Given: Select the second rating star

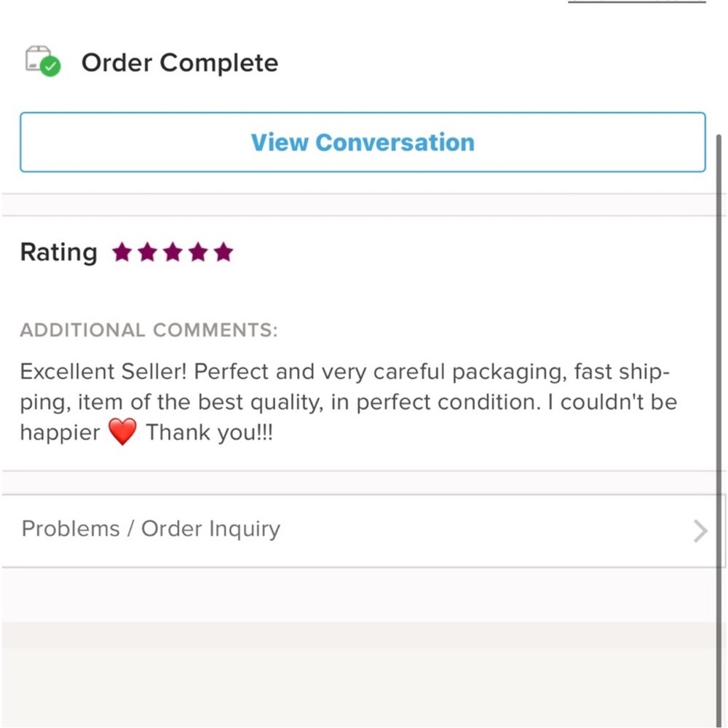Looking at the screenshot, I should (148, 252).
